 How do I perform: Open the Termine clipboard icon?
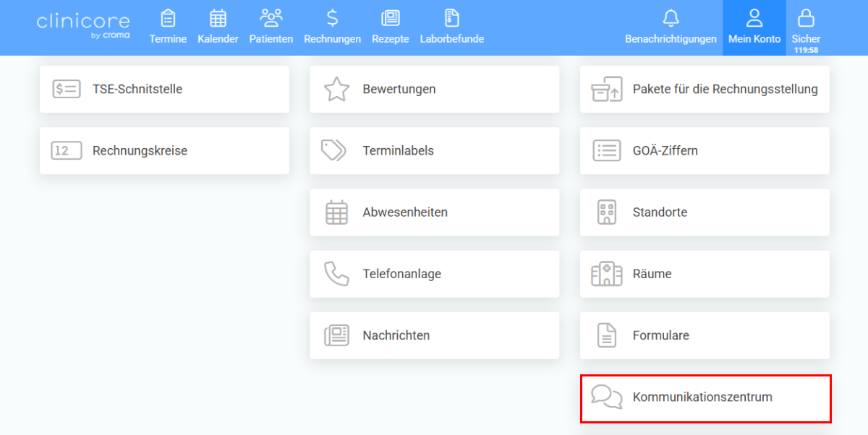click(168, 18)
